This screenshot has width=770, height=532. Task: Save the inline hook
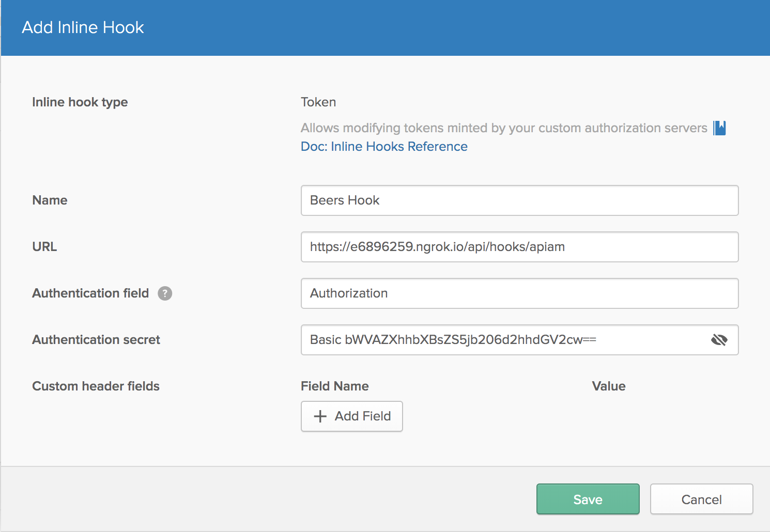[588, 499]
